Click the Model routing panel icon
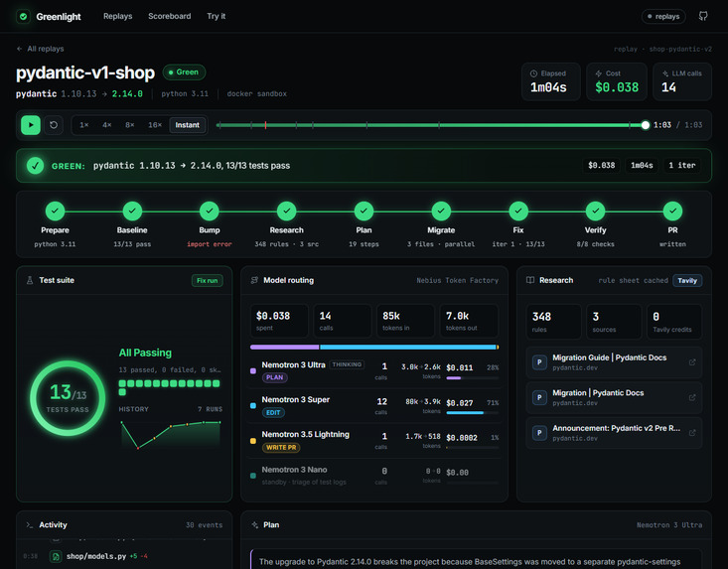The height and width of the screenshot is (569, 728). coord(254,280)
